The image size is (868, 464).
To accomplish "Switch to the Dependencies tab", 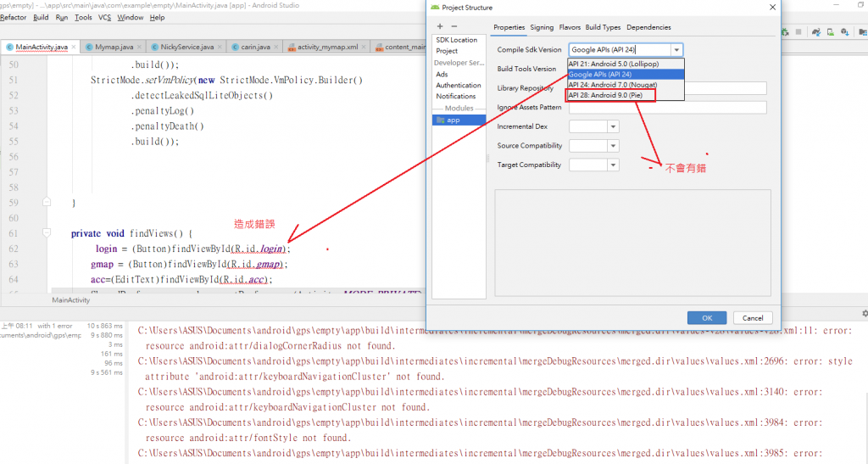I will click(648, 27).
